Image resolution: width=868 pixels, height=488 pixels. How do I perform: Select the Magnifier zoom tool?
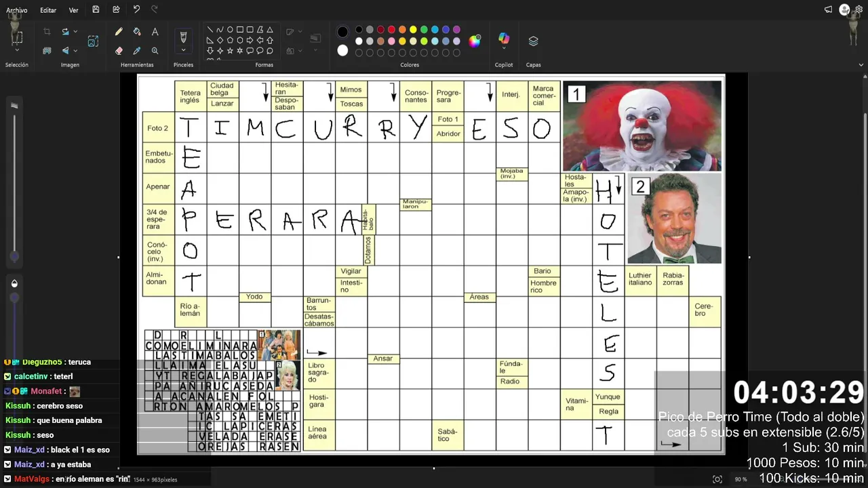[155, 51]
